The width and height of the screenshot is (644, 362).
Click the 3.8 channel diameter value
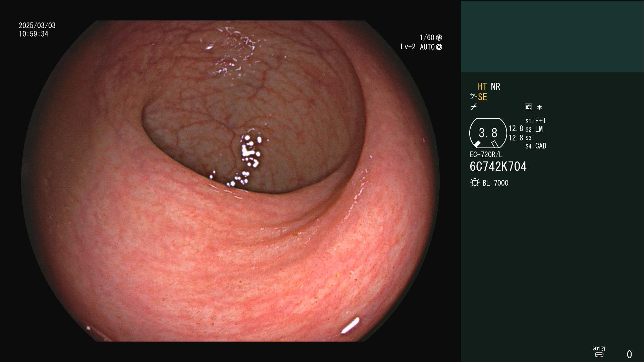[x=488, y=133]
